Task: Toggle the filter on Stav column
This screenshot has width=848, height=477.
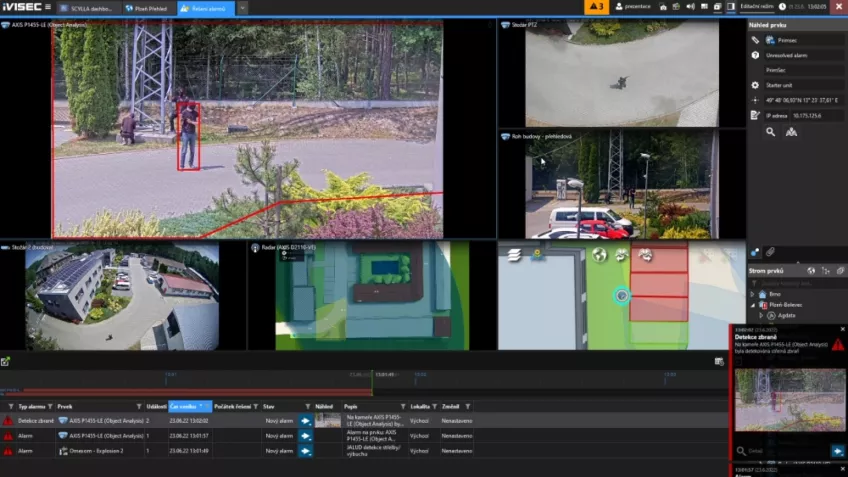Action: (x=306, y=406)
